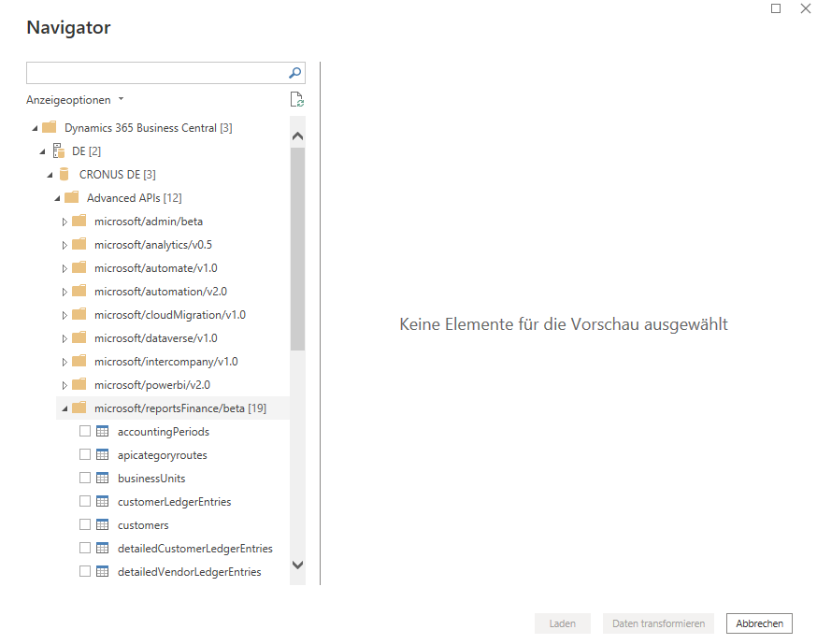Expand microsoft/automate/v1.0 with its arrow
Viewport: 817px width, 644px height.
tap(64, 268)
